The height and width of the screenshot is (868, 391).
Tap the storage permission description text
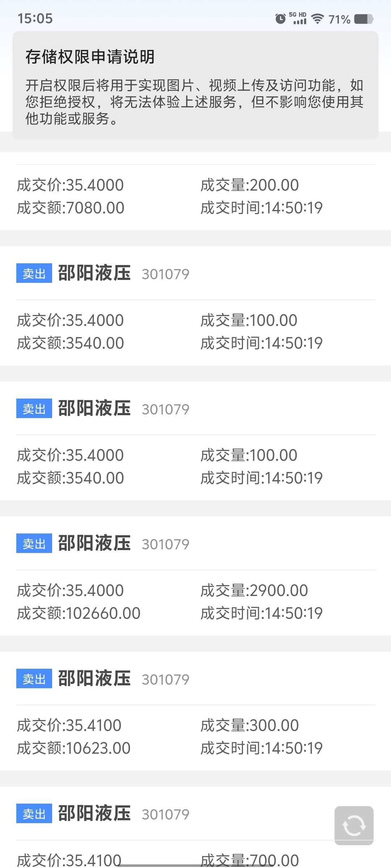[195, 102]
